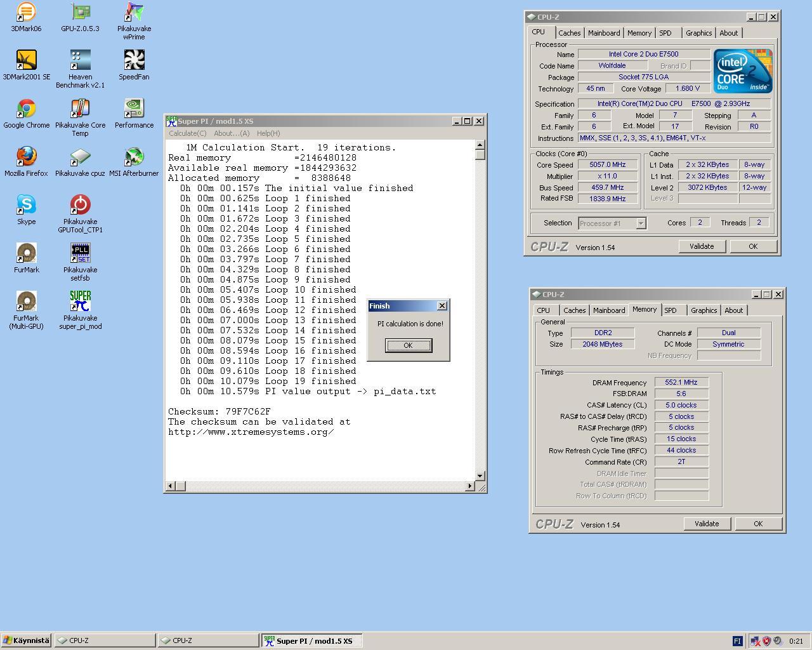Select the Pikakuvake wPrime desktop icon
Screen dimensions: 812x650
(x=134, y=21)
